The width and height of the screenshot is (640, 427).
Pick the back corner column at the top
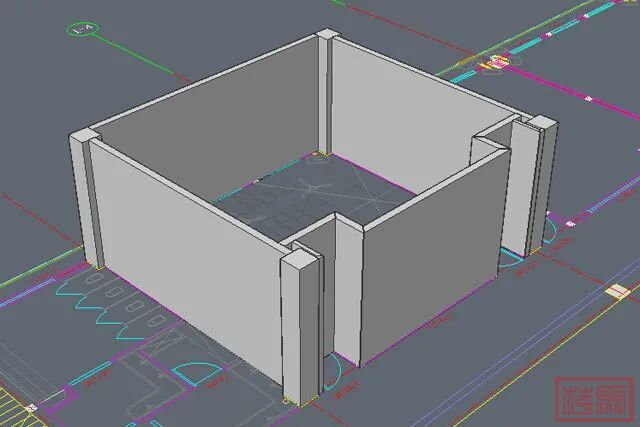tap(327, 92)
